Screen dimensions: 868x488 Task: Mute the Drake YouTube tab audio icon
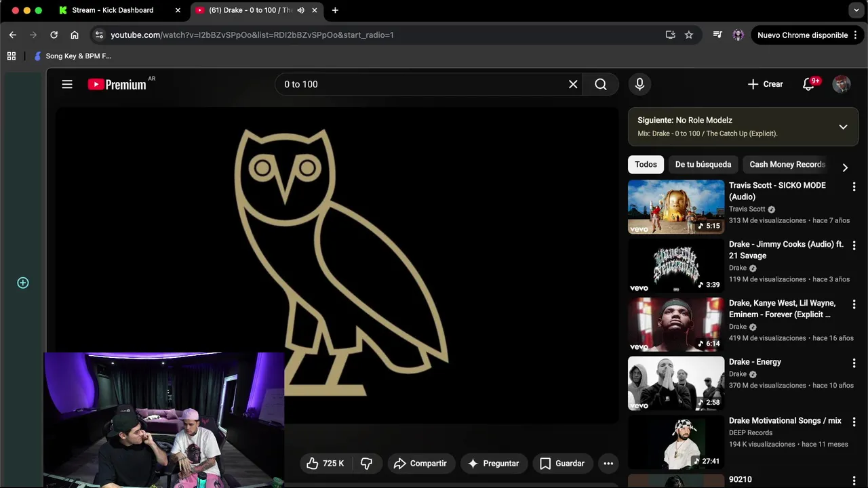coord(300,10)
